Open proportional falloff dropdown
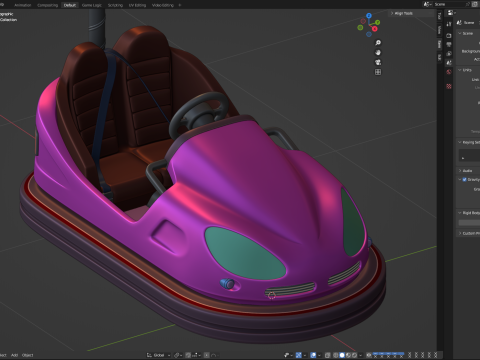 tap(214, 355)
